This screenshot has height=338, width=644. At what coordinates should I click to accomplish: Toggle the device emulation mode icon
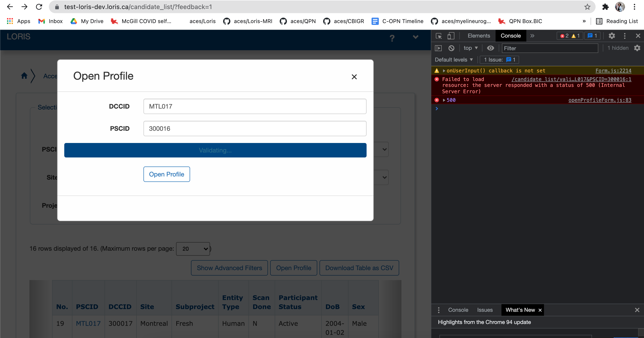(x=451, y=36)
